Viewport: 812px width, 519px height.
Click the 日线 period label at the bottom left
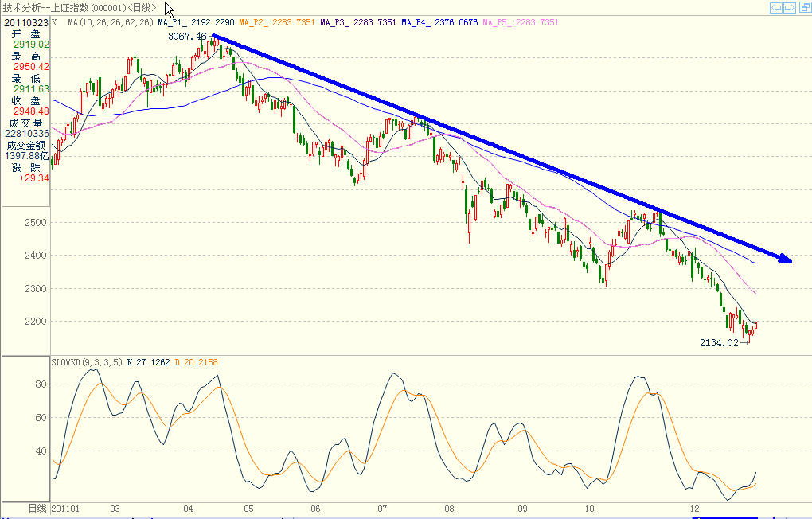pos(37,509)
